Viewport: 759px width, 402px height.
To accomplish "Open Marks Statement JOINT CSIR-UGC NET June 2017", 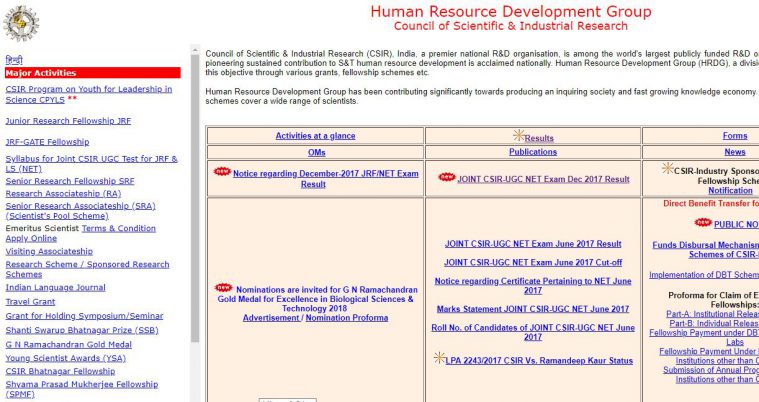I will pyautogui.click(x=533, y=309).
